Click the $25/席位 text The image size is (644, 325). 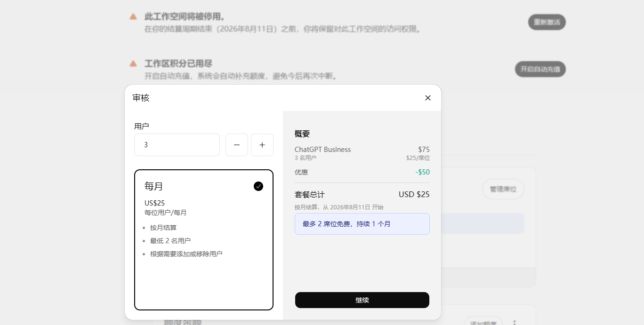point(418,158)
